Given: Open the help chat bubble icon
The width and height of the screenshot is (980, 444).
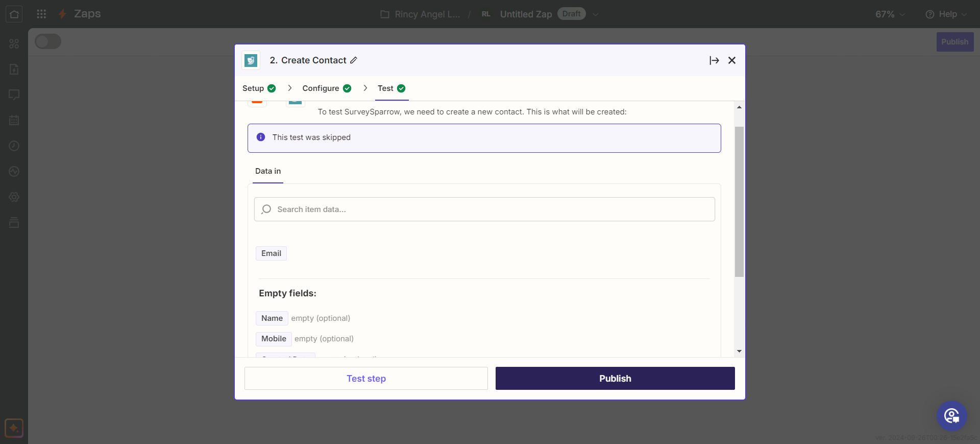Looking at the screenshot, I should click(x=951, y=415).
